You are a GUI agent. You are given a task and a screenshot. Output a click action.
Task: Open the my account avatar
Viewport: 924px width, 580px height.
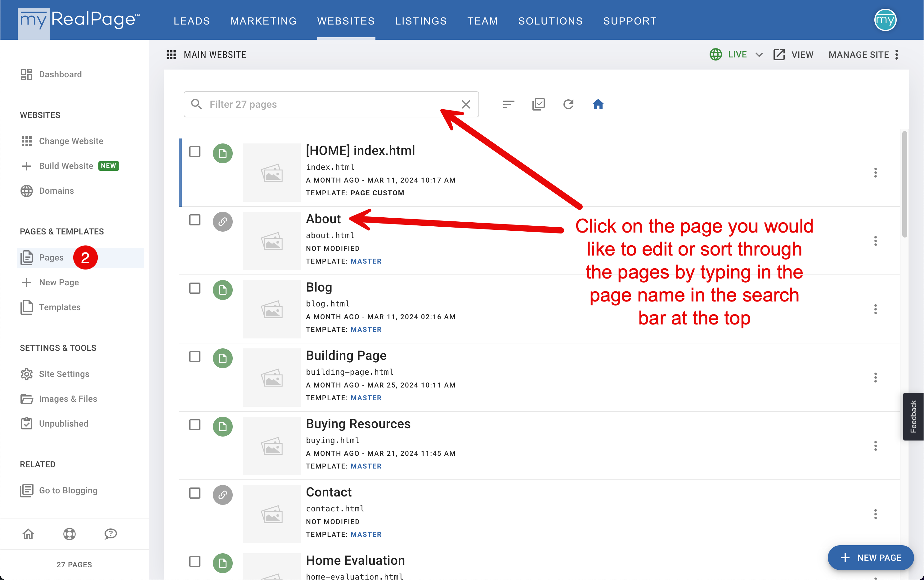885,20
